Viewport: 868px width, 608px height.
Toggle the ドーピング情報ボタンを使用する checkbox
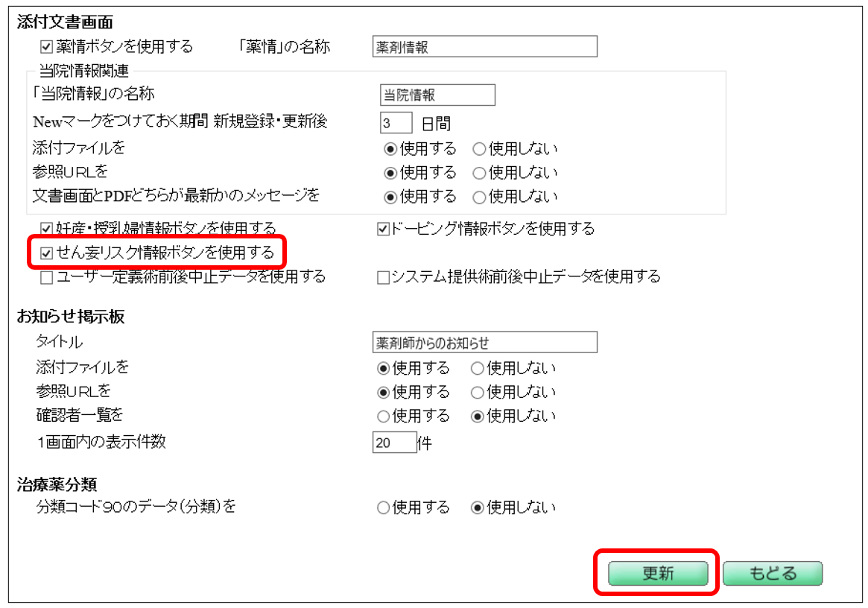click(x=384, y=229)
